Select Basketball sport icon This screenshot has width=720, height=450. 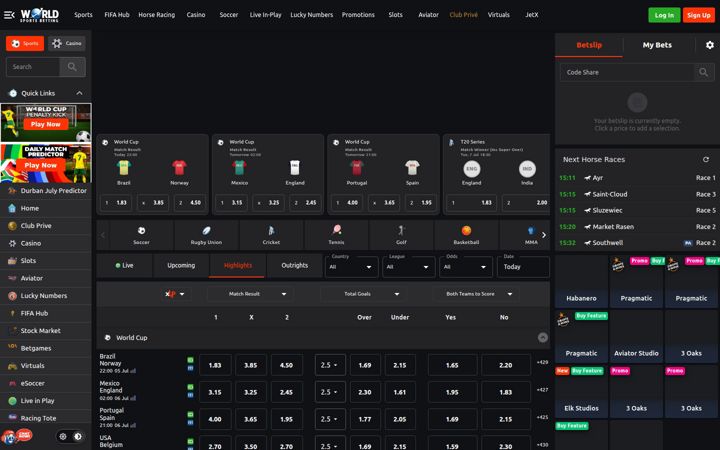(x=466, y=235)
